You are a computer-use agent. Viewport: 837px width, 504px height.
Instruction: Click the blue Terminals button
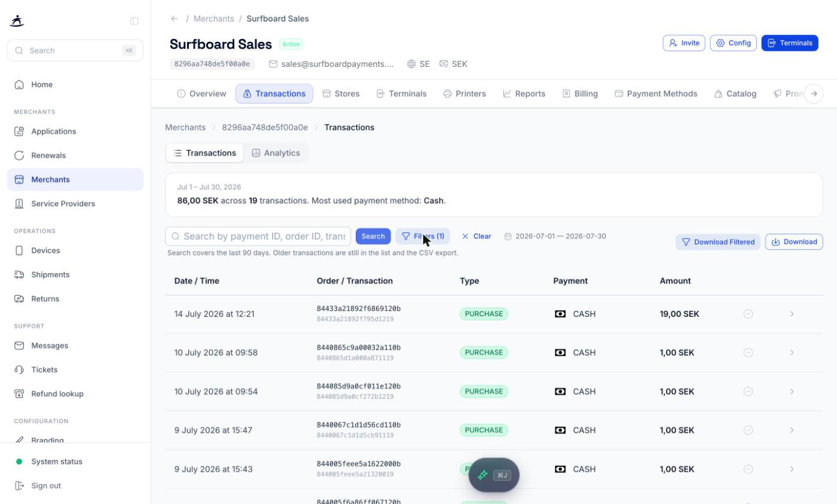pos(790,43)
